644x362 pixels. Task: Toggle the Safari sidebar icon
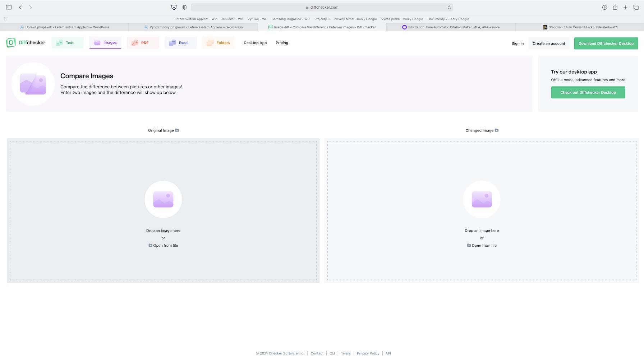(9, 7)
